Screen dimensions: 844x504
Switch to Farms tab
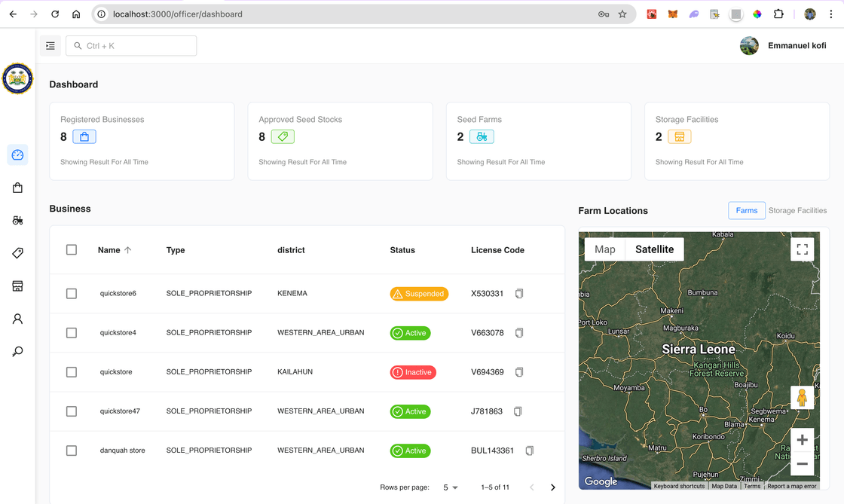click(747, 210)
